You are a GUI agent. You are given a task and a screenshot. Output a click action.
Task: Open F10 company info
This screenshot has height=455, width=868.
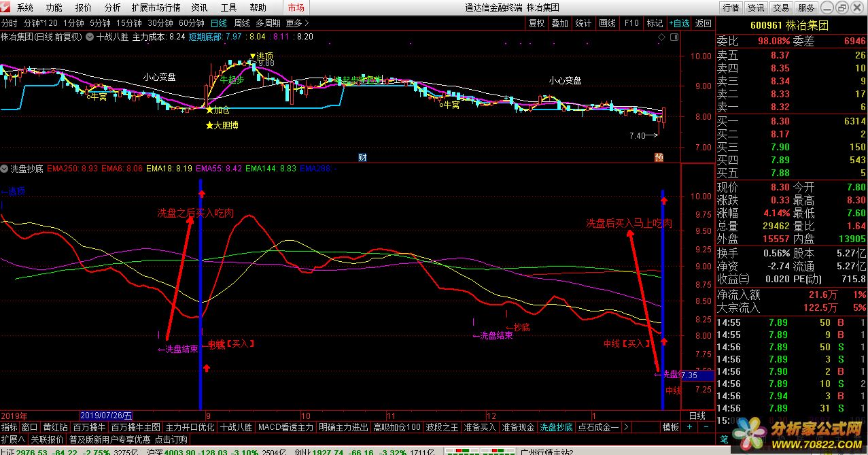[631, 23]
